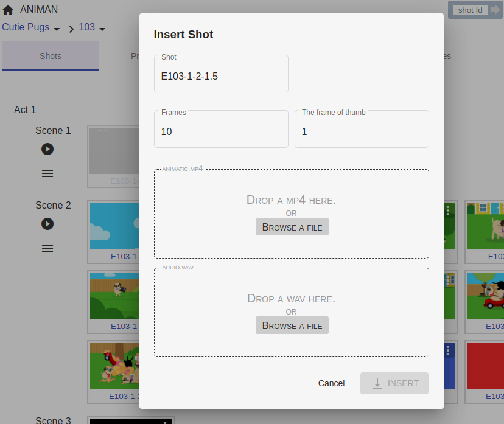Edit the frame of thumb field
This screenshot has height=424, width=504.
click(362, 131)
